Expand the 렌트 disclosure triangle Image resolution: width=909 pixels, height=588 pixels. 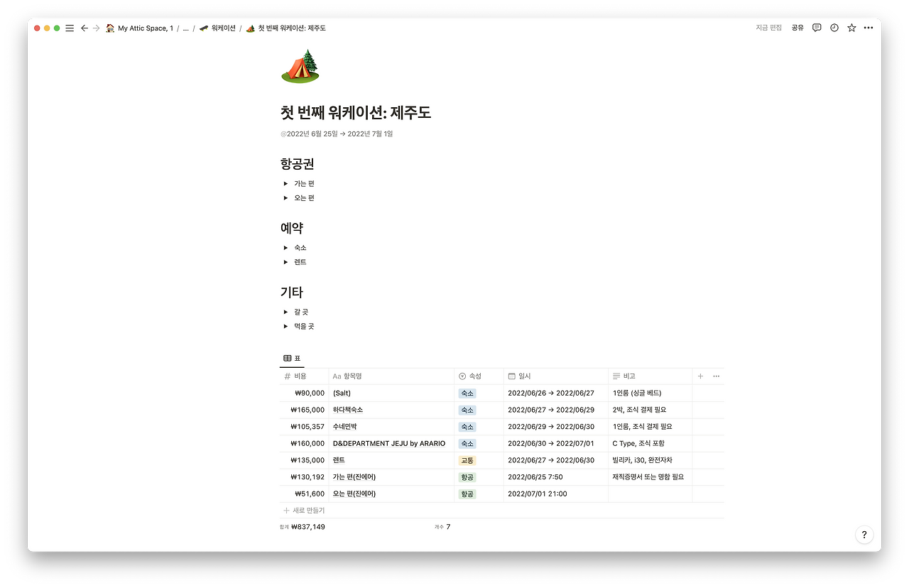point(286,261)
